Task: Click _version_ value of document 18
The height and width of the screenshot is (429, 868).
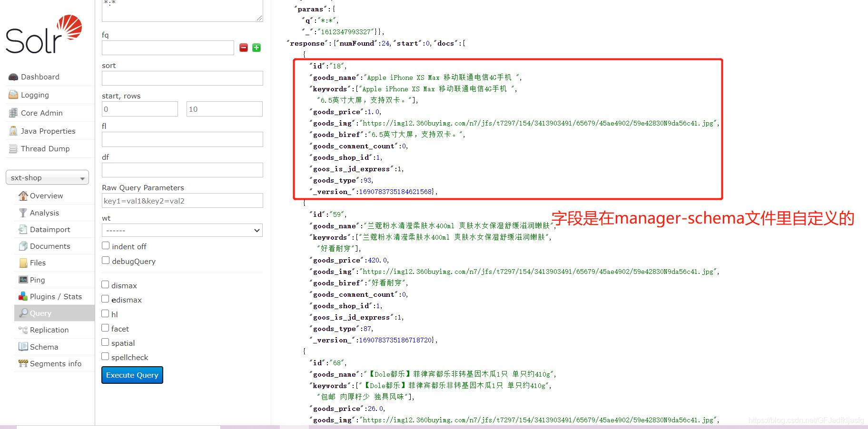Action: point(395,192)
